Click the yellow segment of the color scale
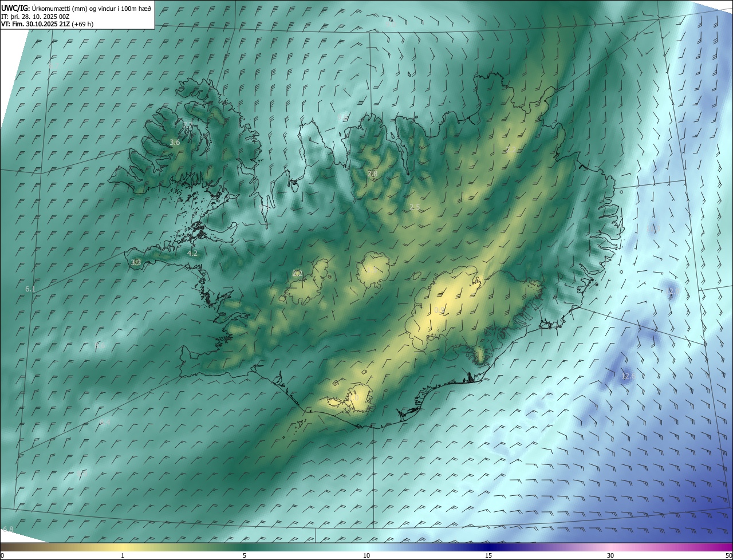Image resolution: width=733 pixels, height=560 pixels. (x=123, y=547)
